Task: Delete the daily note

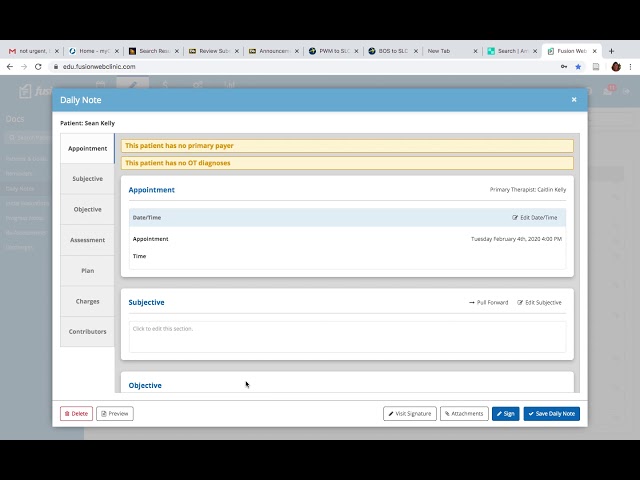Action: pos(76,413)
